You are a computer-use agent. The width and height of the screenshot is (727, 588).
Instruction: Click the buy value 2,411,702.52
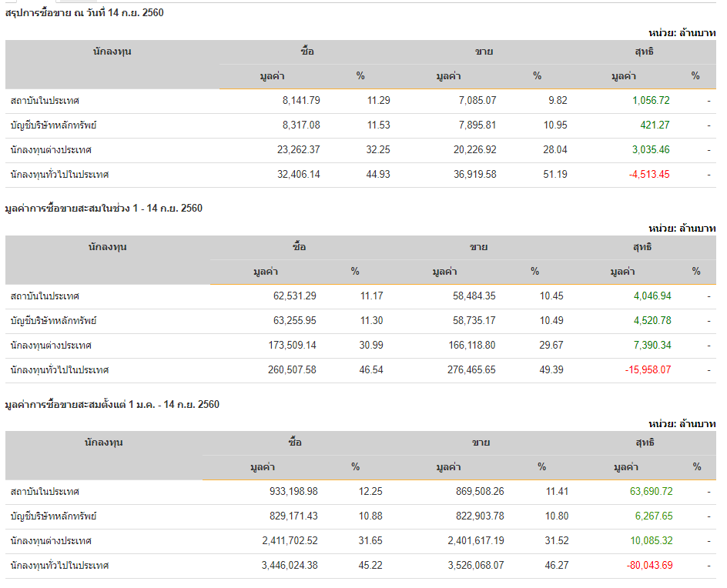[x=290, y=541]
